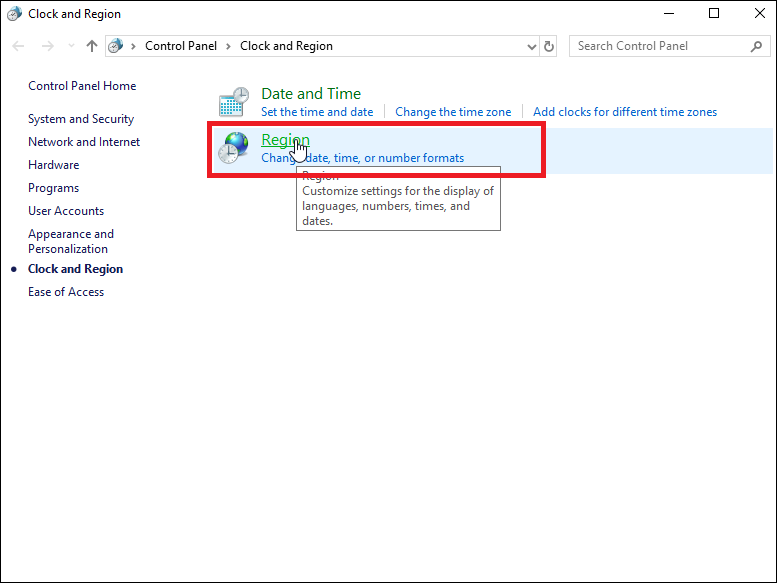The height and width of the screenshot is (583, 777).
Task: Select Clock and Region in sidebar
Action: (75, 269)
